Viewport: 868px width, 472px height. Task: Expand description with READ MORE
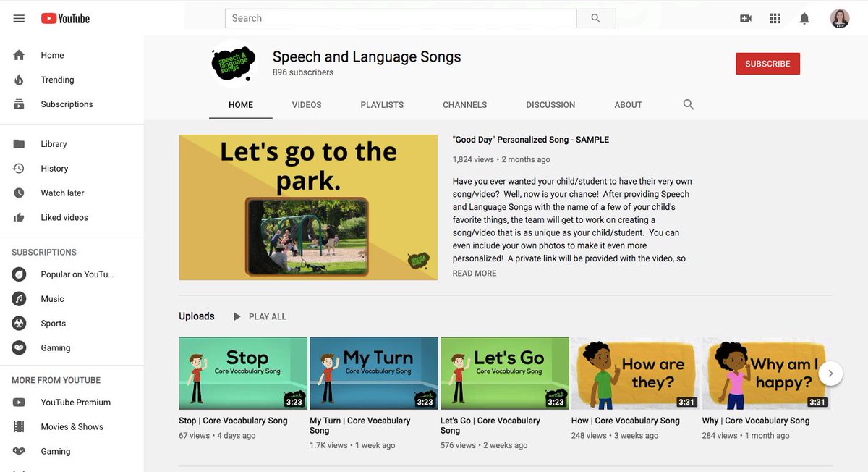click(475, 274)
